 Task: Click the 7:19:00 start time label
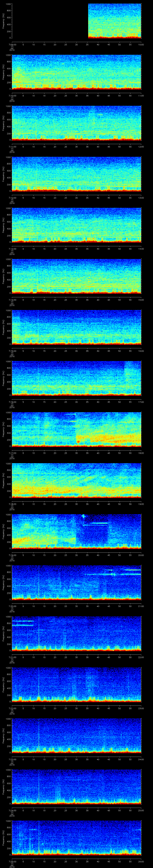(x=12, y=555)
